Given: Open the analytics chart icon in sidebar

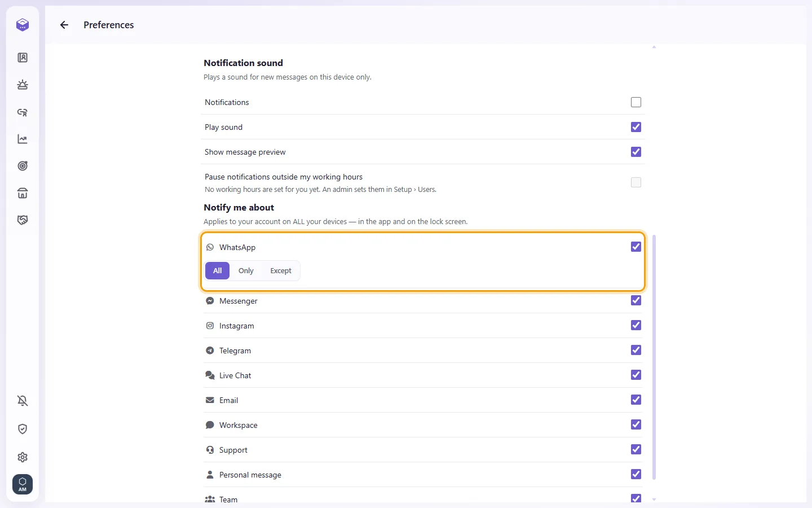Looking at the screenshot, I should (23, 139).
